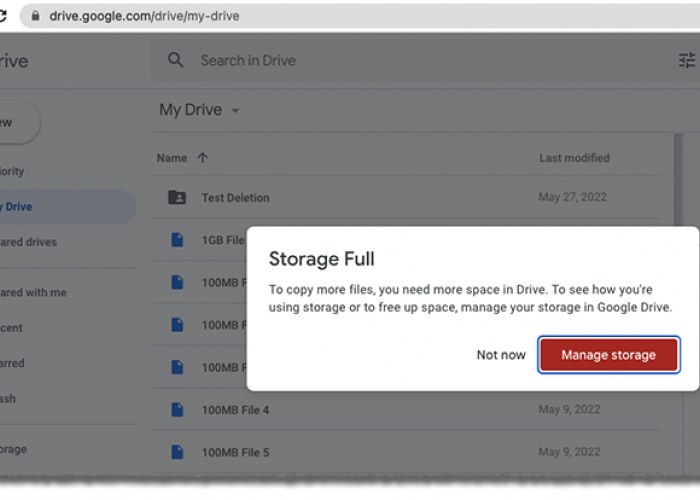
Task: Sort by Last modified column
Action: click(574, 158)
